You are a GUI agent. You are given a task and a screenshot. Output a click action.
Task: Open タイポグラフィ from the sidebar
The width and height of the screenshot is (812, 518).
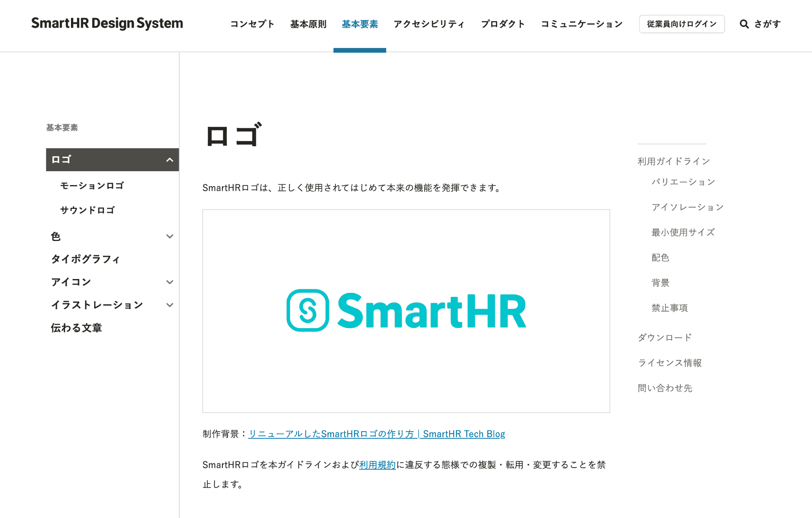85,259
